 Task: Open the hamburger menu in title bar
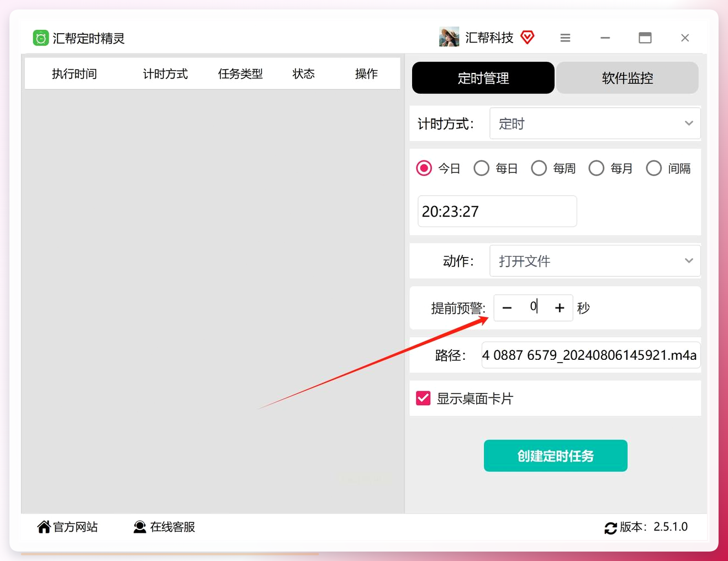pyautogui.click(x=565, y=38)
